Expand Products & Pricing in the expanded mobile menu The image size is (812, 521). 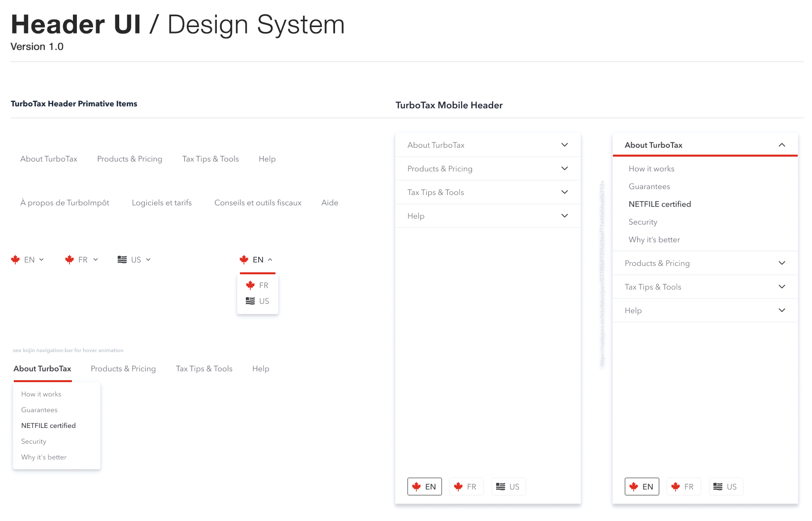[x=782, y=263]
